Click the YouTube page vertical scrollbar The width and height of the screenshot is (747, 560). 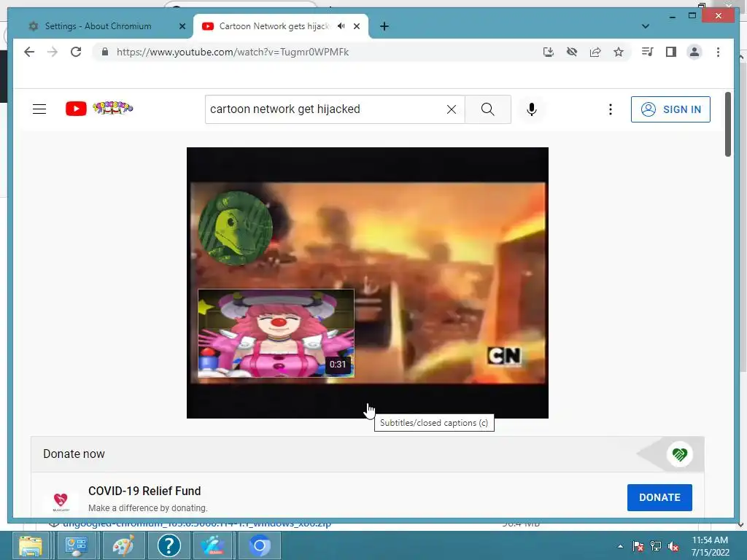coord(727,124)
